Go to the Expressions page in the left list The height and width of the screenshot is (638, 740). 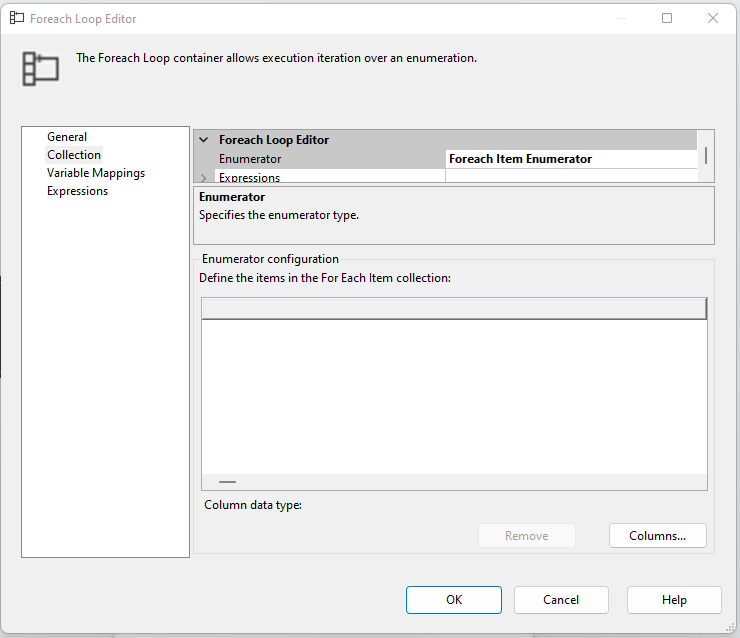pyautogui.click(x=77, y=191)
